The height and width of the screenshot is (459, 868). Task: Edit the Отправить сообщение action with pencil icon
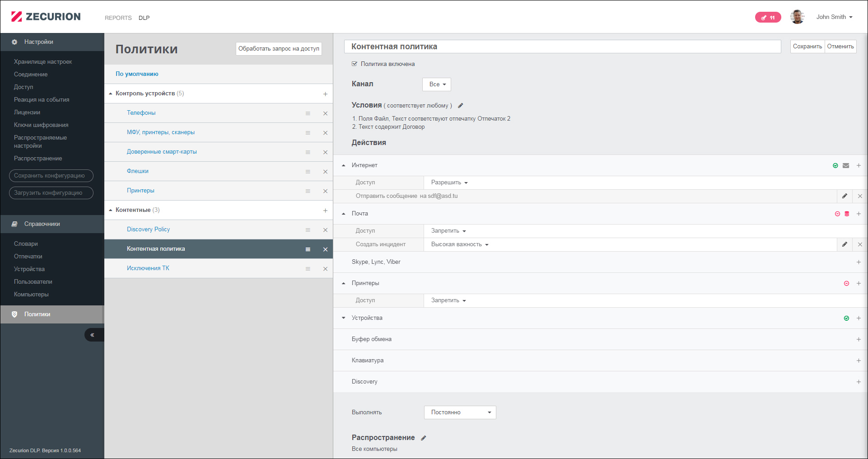pyautogui.click(x=845, y=196)
